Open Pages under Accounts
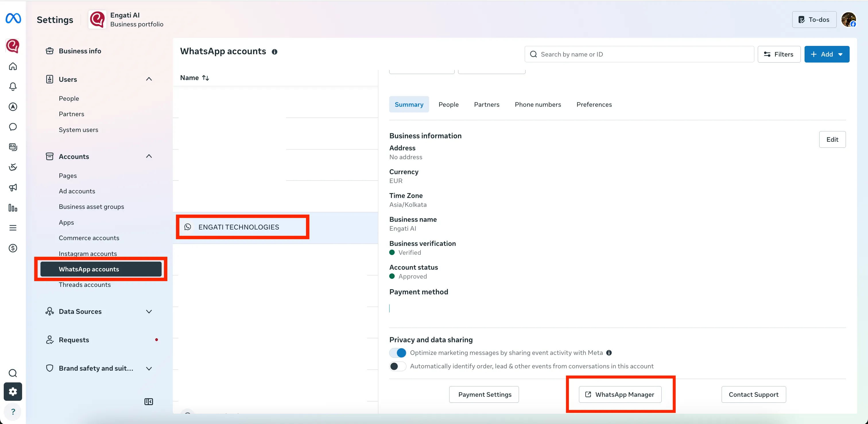This screenshot has height=424, width=868. click(x=68, y=176)
